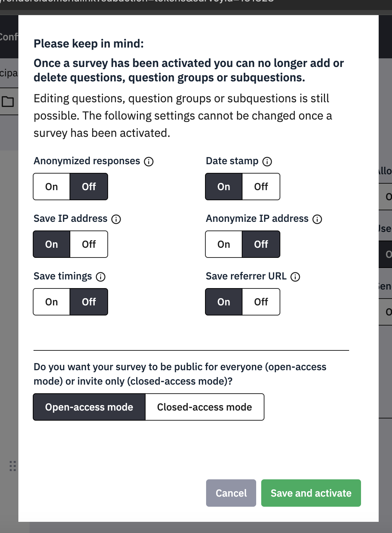Switch Date stamp to Off
This screenshot has width=392, height=533.
click(x=261, y=187)
